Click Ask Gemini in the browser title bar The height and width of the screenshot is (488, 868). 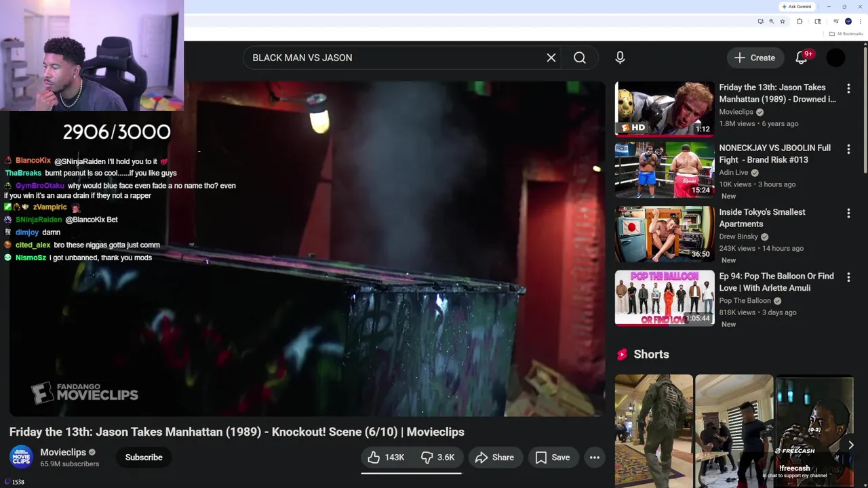797,6
